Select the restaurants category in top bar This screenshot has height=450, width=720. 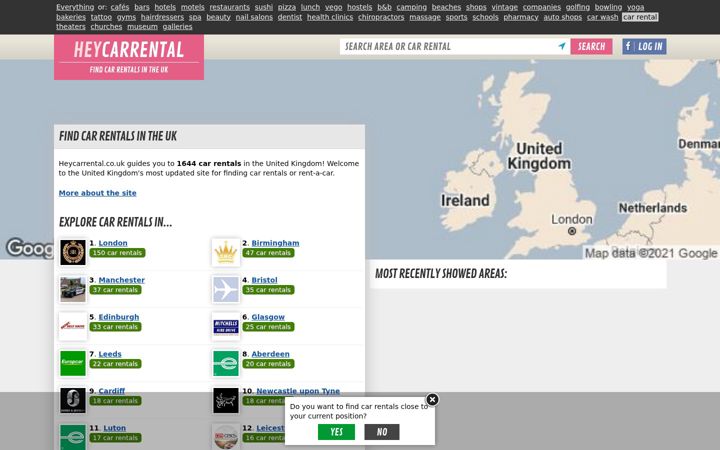point(230,7)
